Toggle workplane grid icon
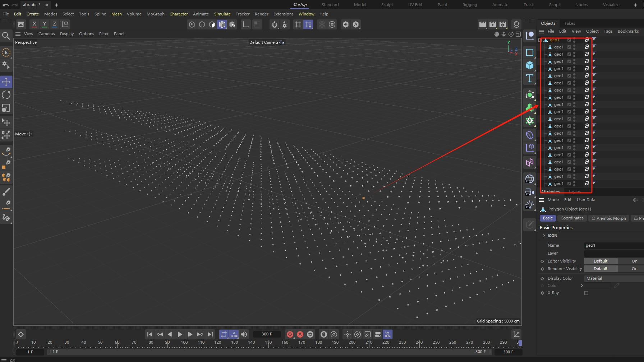This screenshot has height=362, width=644. point(298,24)
